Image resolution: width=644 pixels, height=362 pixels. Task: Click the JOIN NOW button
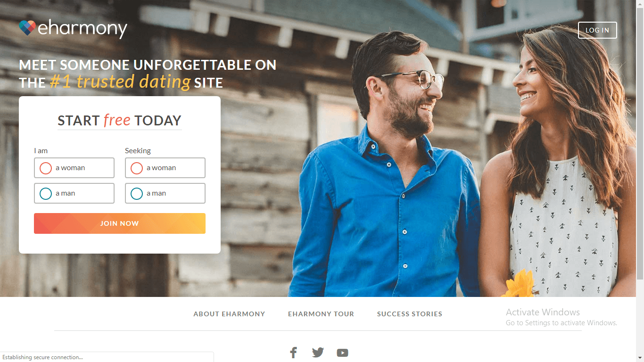click(120, 223)
